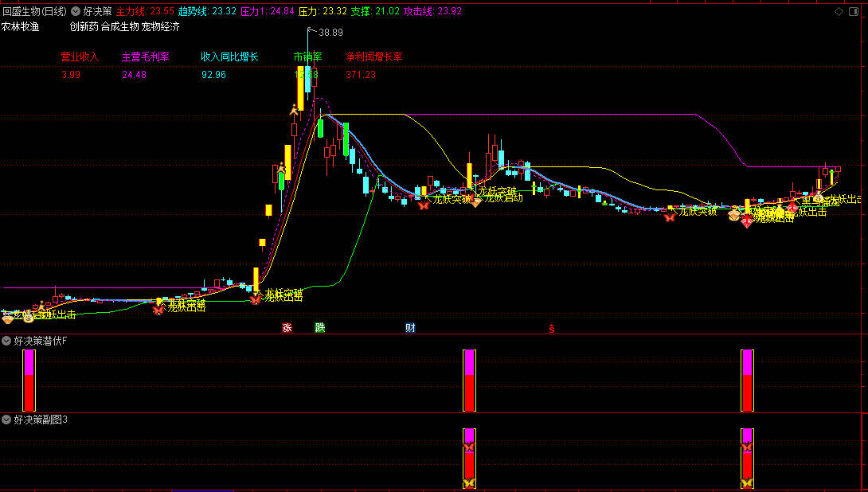Click the 38.89 high price label
The height and width of the screenshot is (492, 868).
[331, 33]
